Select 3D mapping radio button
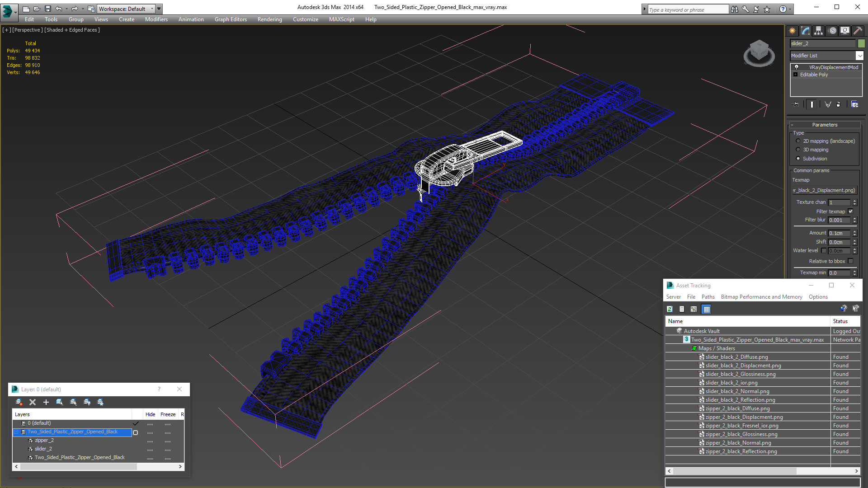 coord(798,150)
